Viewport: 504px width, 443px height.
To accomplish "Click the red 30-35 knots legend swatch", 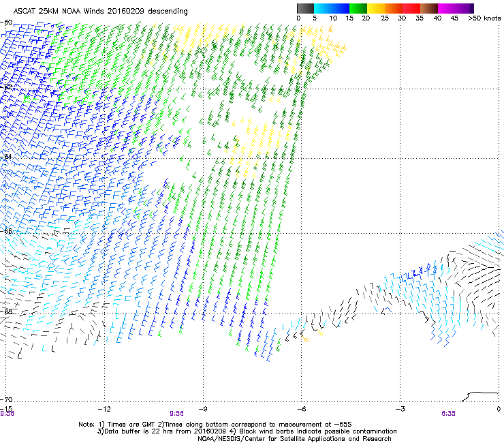I will click(411, 8).
